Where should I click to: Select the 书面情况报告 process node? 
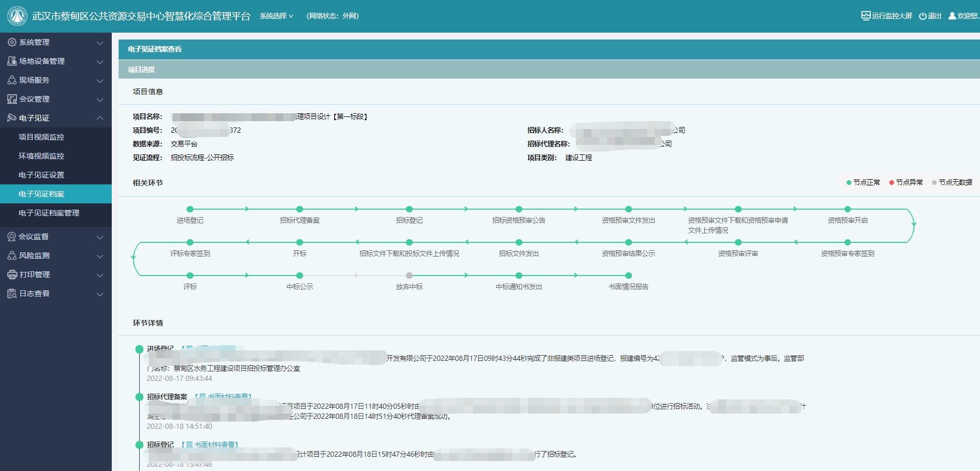(629, 276)
